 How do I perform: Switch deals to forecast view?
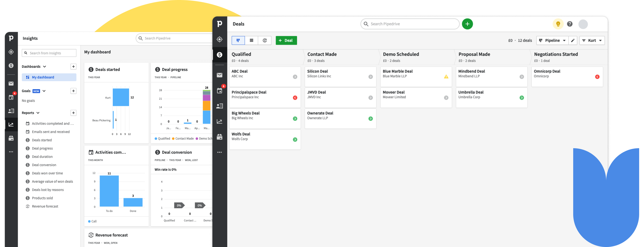pyautogui.click(x=265, y=40)
